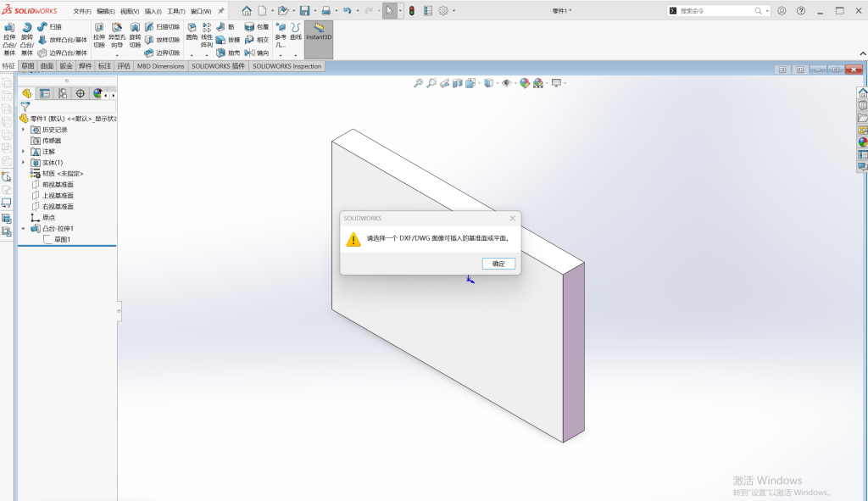Toggle the select arrow cursor tool
The width and height of the screenshot is (868, 501).
coord(390,10)
